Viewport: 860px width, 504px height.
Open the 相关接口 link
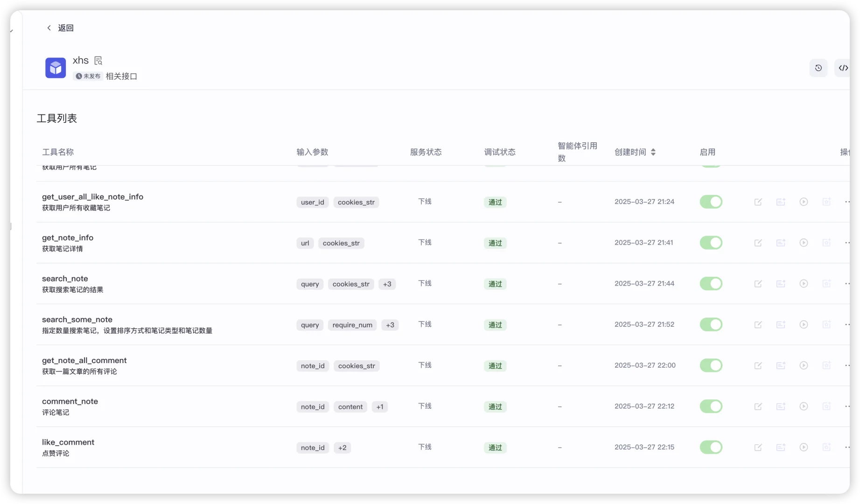tap(122, 76)
